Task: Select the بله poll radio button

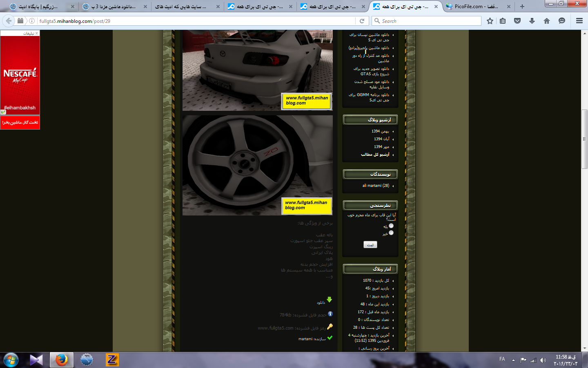Action: coord(391,226)
